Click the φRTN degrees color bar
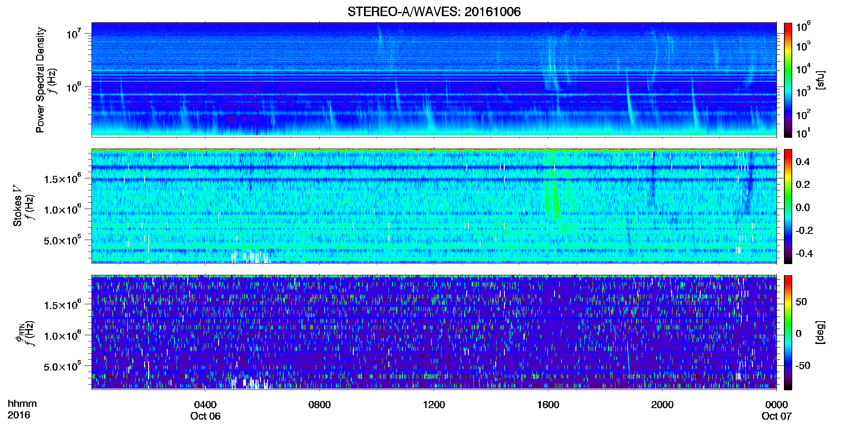 tap(788, 332)
